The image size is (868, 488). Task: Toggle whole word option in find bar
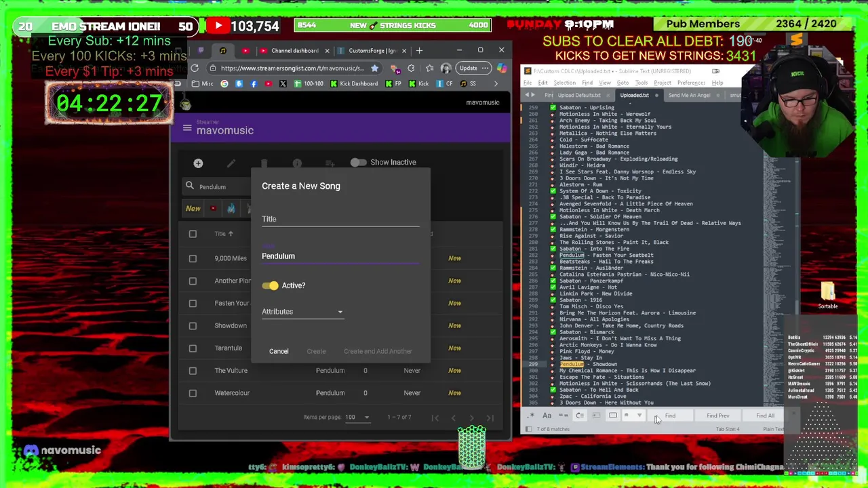(563, 415)
